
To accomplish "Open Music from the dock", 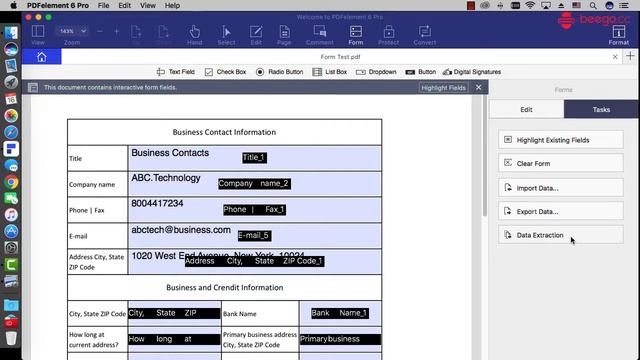I will [x=11, y=215].
